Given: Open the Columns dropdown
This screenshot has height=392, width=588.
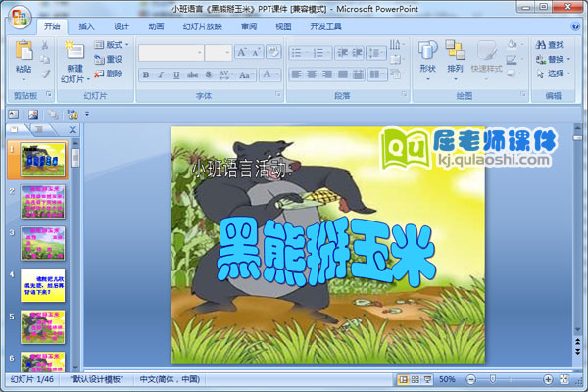Looking at the screenshot, I should (376, 74).
